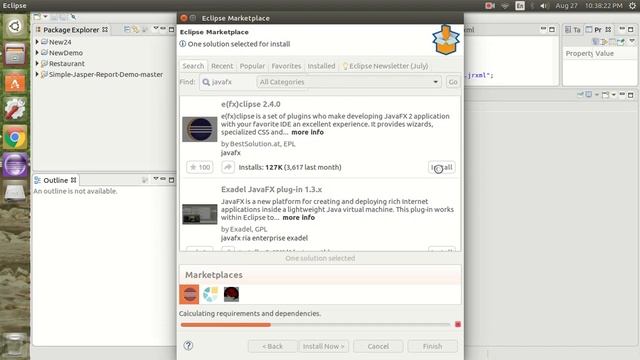Screen dimensions: 640x360
Task: Maximize the editor area in Eclipse window
Action: click(552, 29)
